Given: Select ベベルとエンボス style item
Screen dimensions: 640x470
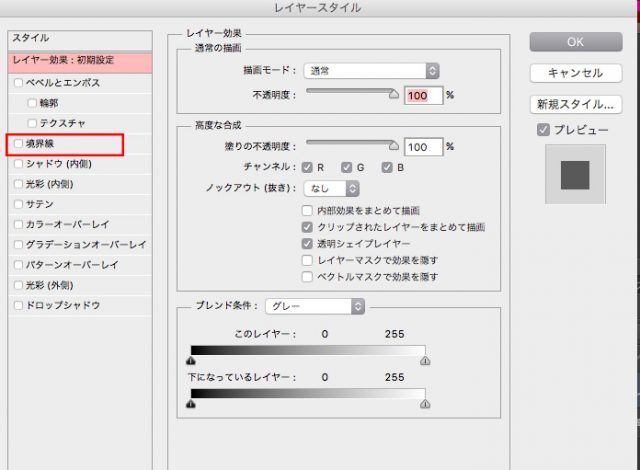Looking at the screenshot, I should (x=62, y=82).
